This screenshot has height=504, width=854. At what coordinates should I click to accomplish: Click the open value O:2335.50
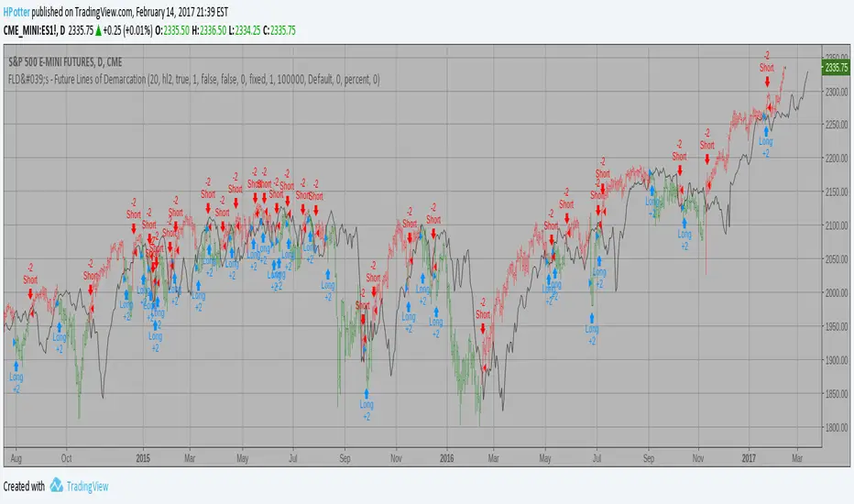point(172,30)
